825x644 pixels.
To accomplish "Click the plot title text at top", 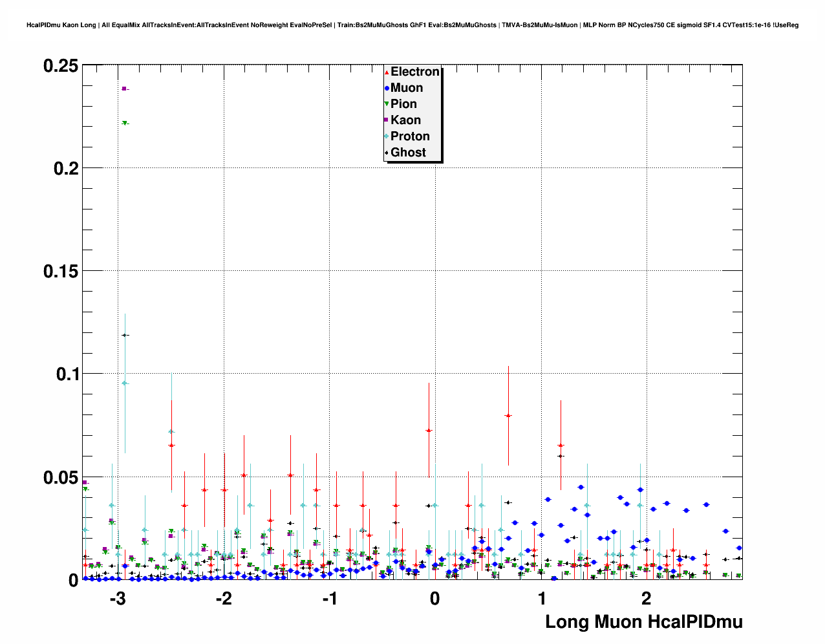I will pyautogui.click(x=412, y=25).
